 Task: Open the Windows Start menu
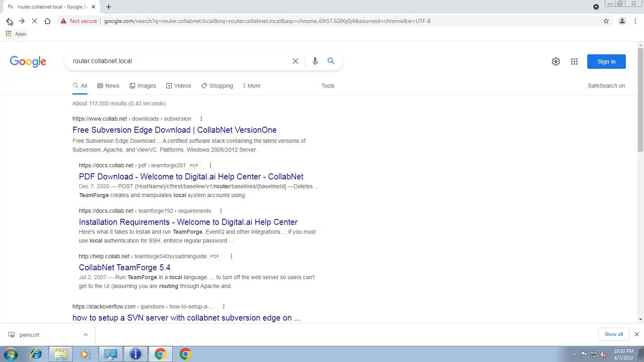(x=11, y=354)
